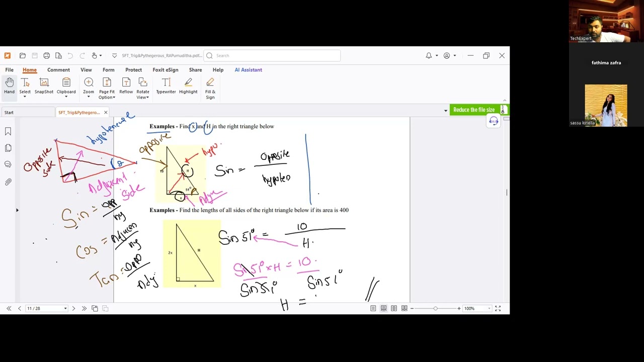This screenshot has height=362, width=644.
Task: Switch to continuous facing view
Action: [404, 308]
